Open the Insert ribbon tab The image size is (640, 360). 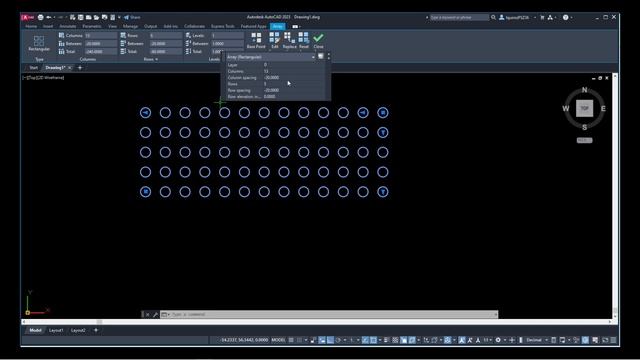click(x=48, y=26)
